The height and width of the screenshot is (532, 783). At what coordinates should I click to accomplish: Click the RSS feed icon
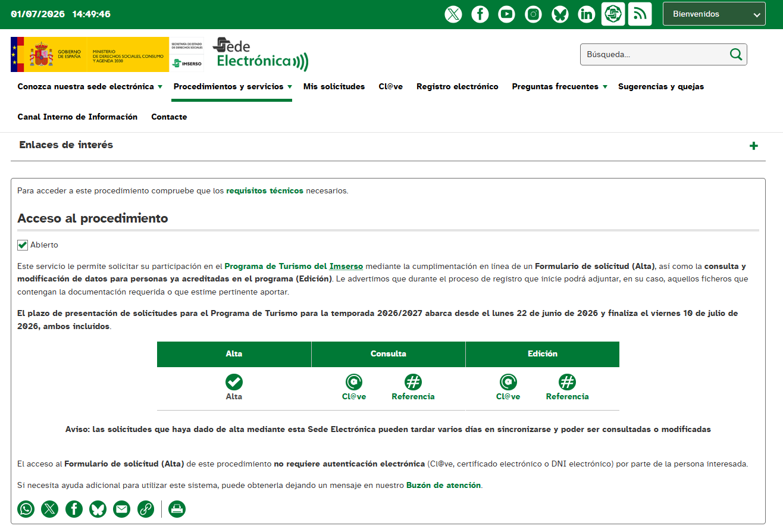(640, 14)
